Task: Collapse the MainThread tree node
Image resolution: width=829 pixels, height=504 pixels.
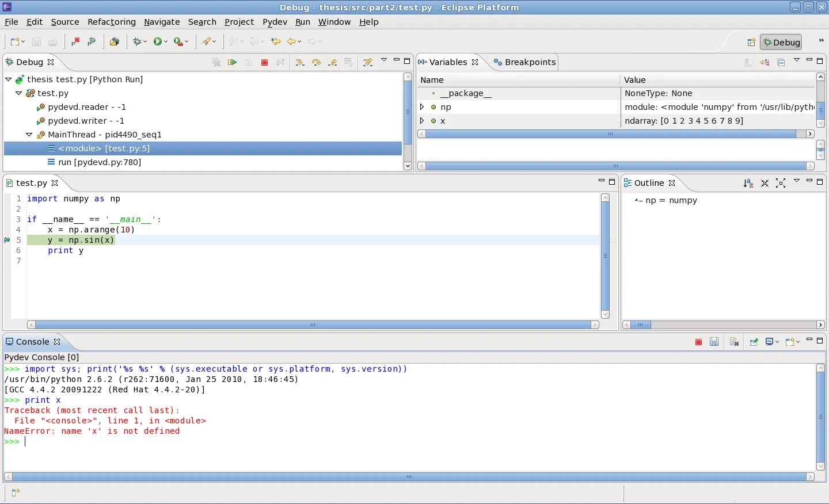Action: (29, 135)
